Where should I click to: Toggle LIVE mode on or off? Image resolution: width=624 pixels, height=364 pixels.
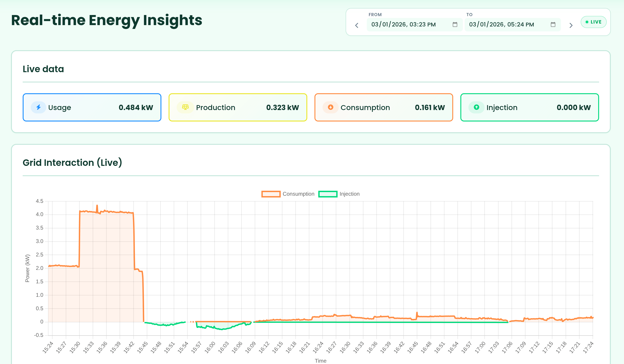point(593,22)
